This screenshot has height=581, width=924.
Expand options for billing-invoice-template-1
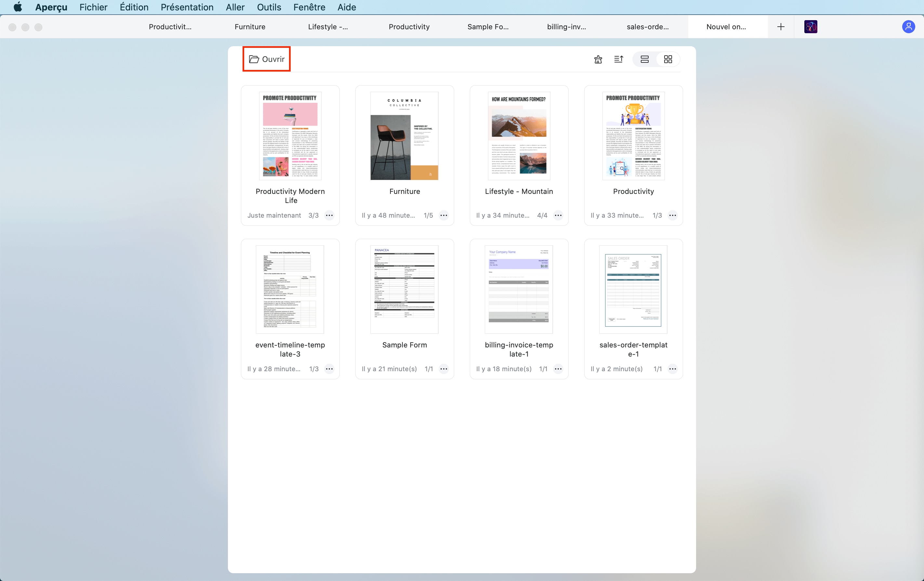558,369
